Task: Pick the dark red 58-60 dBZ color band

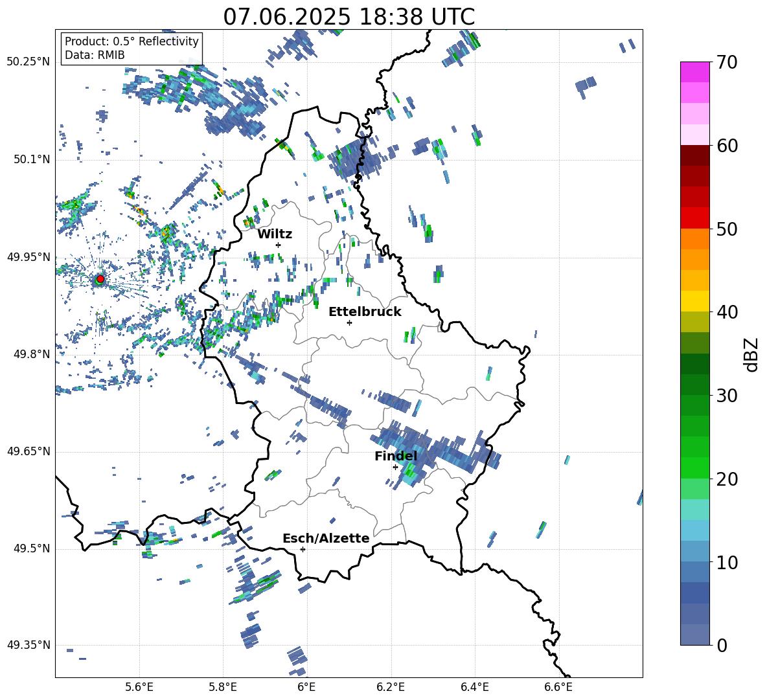Action: tap(694, 155)
